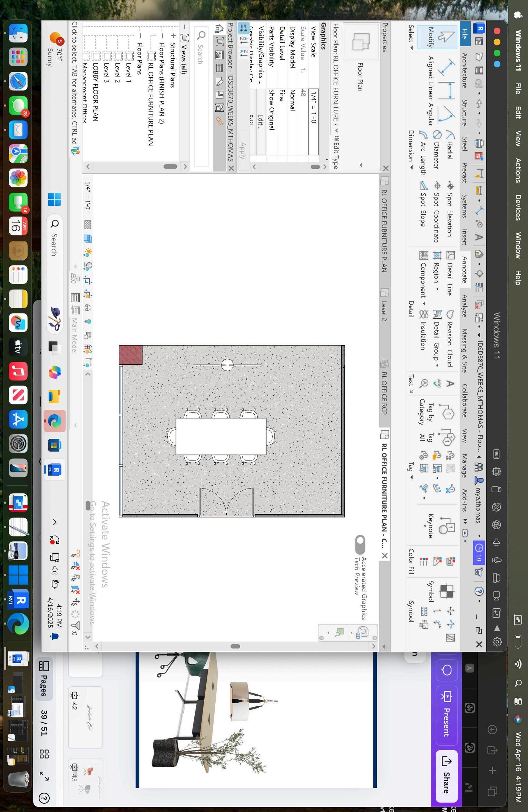Click the Text tool in Annotate ribbon
This screenshot has width=528, height=812.
(x=450, y=384)
